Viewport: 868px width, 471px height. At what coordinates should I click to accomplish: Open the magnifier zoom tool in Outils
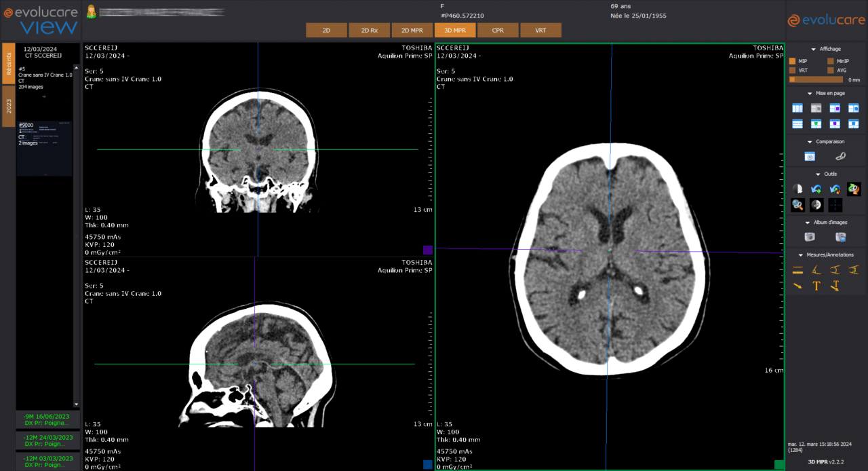click(x=797, y=204)
